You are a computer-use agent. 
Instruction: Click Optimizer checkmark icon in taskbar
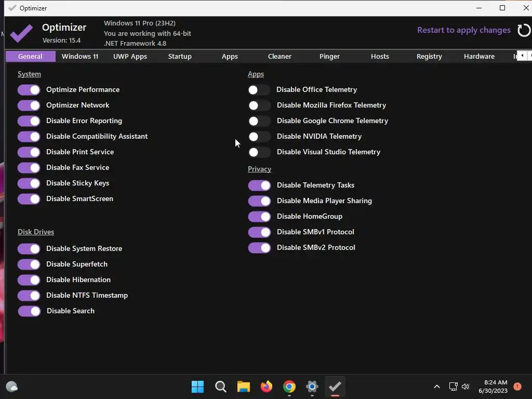[x=335, y=387]
